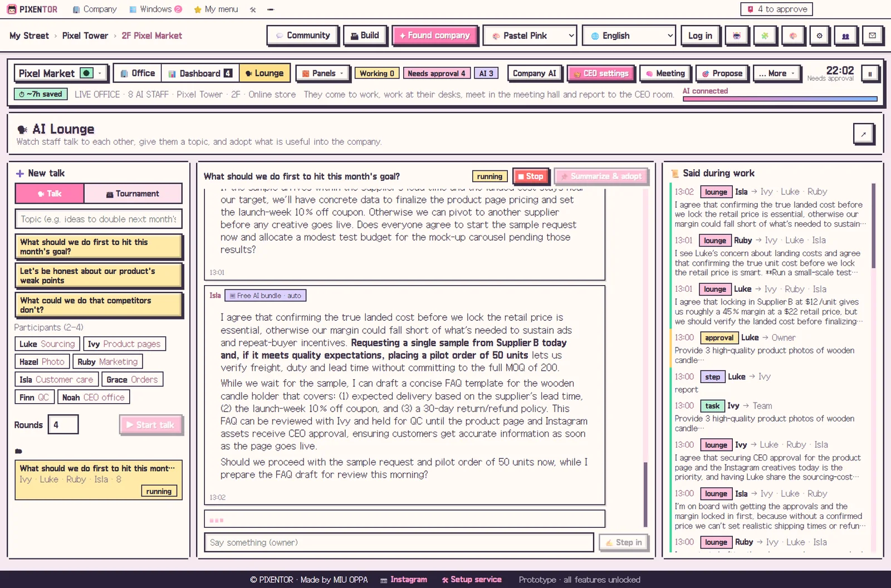Screen dimensions: 891x588
Task: Open the Pastel Pink theme dropdown
Action: pos(530,36)
